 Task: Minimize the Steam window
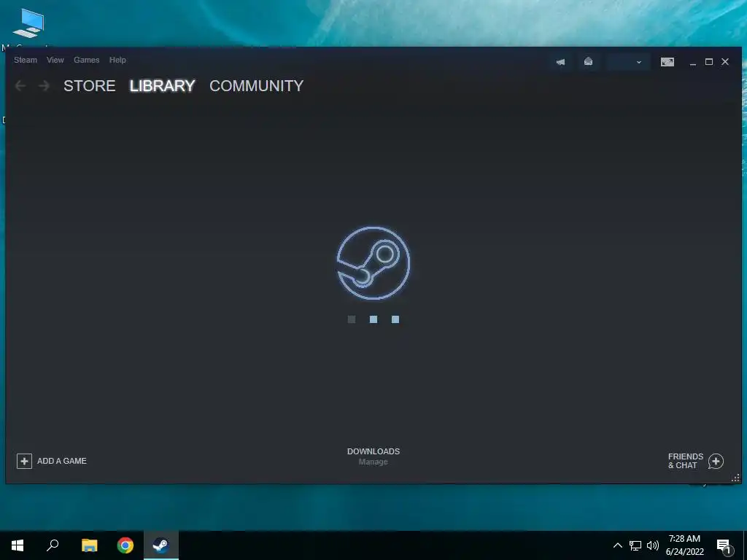click(x=693, y=63)
